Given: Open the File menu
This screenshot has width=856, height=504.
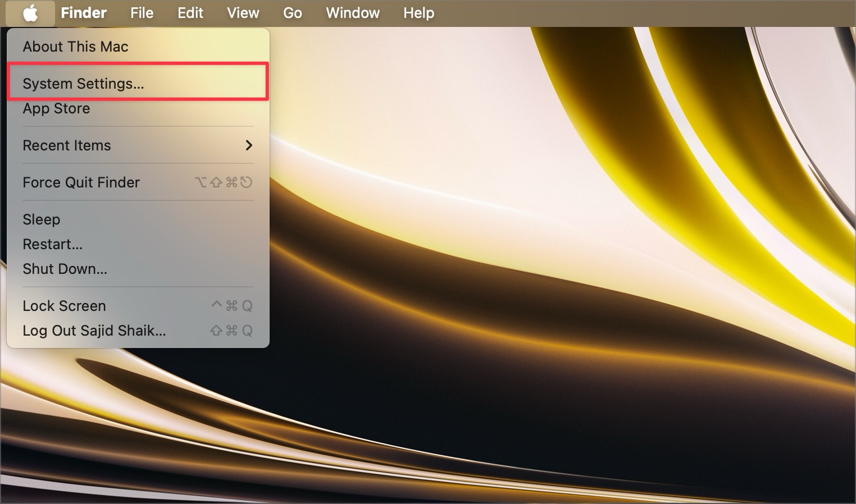Looking at the screenshot, I should pos(142,13).
